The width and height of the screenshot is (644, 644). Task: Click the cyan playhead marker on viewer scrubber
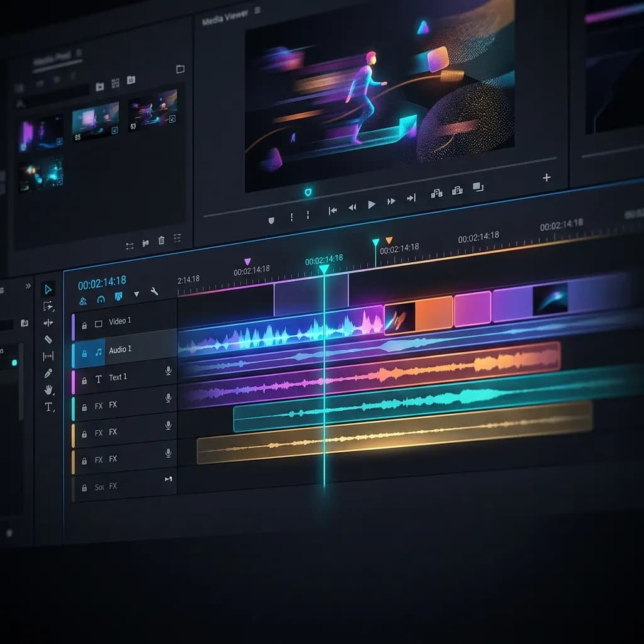coord(308,192)
